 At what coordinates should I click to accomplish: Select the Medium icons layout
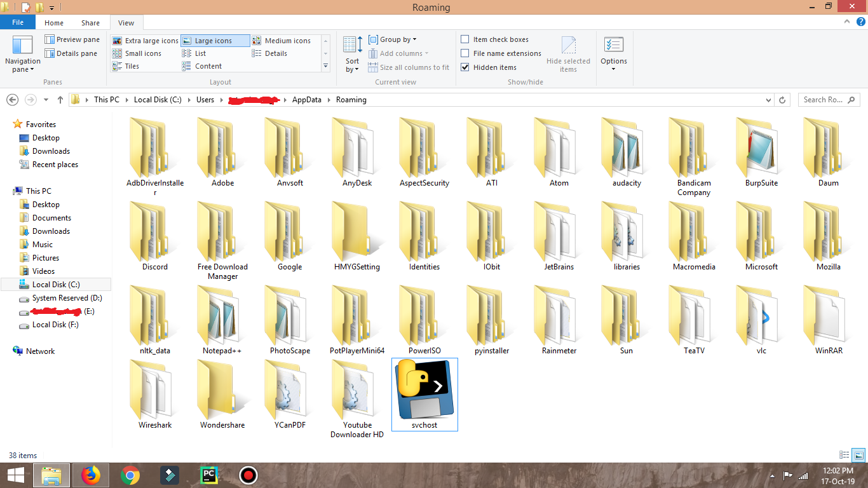tap(281, 41)
